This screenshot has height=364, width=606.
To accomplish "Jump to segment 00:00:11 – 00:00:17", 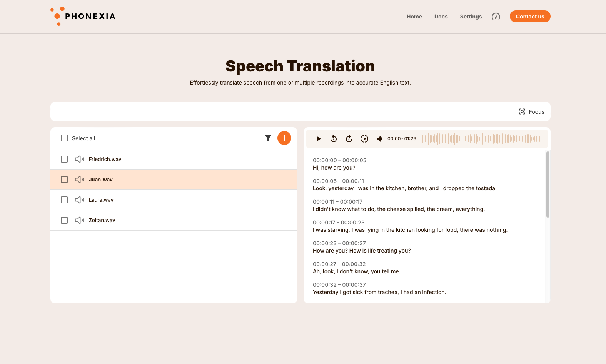I will 337,202.
